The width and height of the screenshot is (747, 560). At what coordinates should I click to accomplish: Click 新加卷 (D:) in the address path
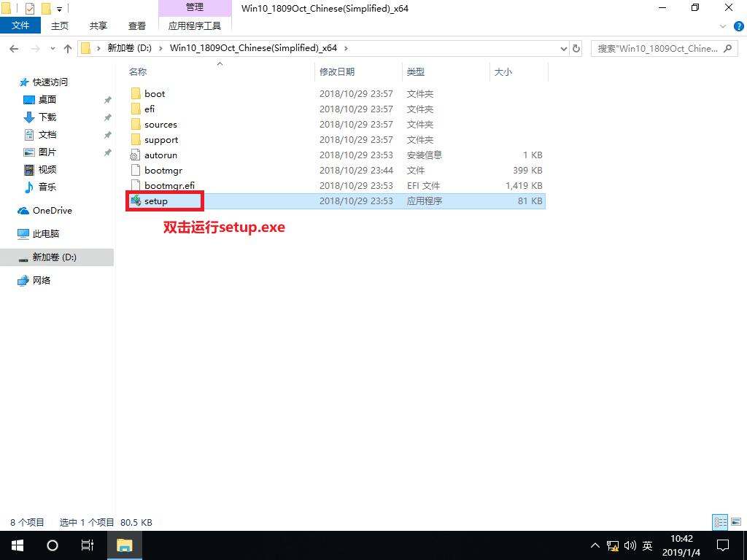click(130, 48)
